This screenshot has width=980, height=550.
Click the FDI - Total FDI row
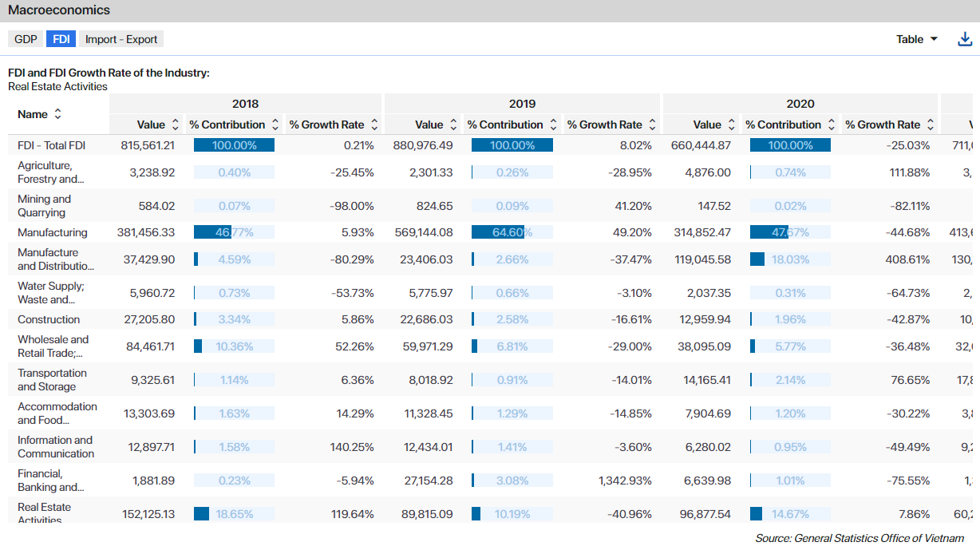52,145
